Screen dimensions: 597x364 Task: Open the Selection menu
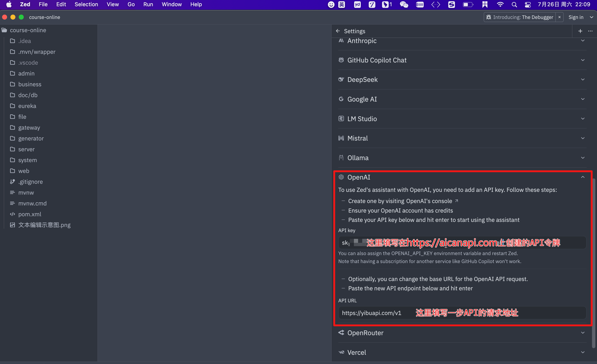click(86, 4)
